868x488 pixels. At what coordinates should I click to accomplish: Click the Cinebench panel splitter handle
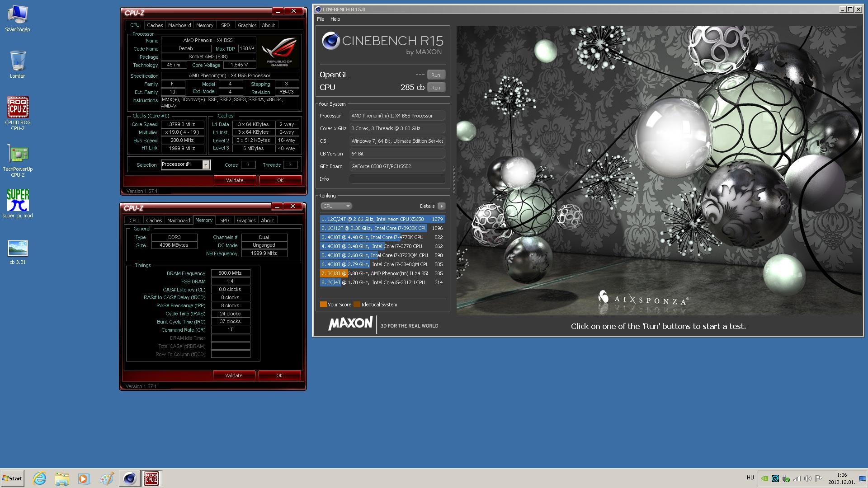click(453, 179)
